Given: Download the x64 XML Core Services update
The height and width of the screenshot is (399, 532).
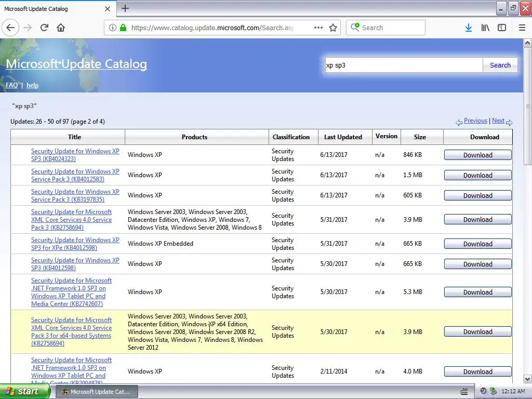Looking at the screenshot, I should [478, 332].
